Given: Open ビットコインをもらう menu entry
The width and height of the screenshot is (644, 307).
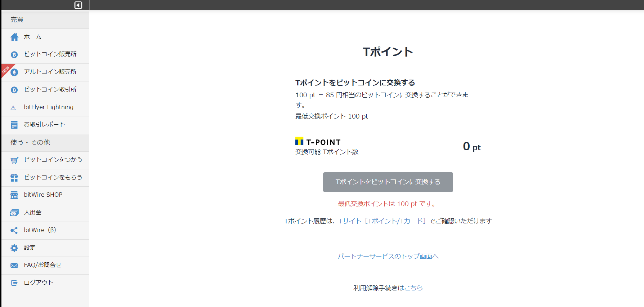Looking at the screenshot, I should [x=45, y=178].
